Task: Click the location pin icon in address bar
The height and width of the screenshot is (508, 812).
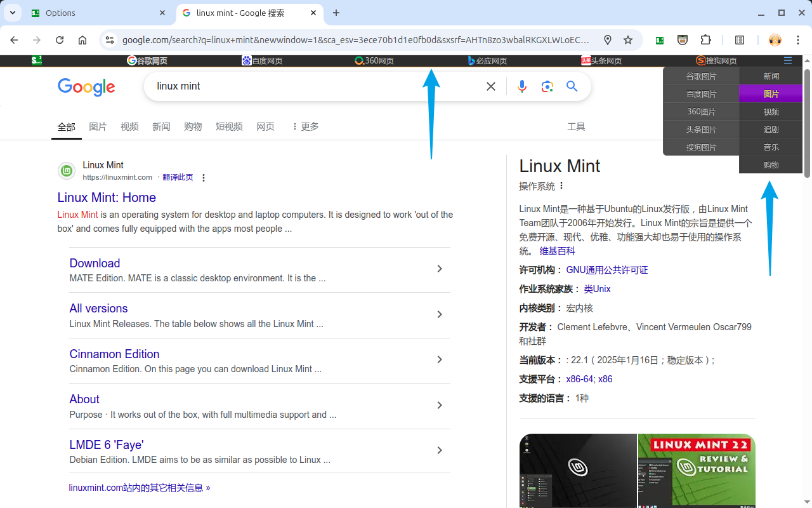Action: tap(608, 40)
